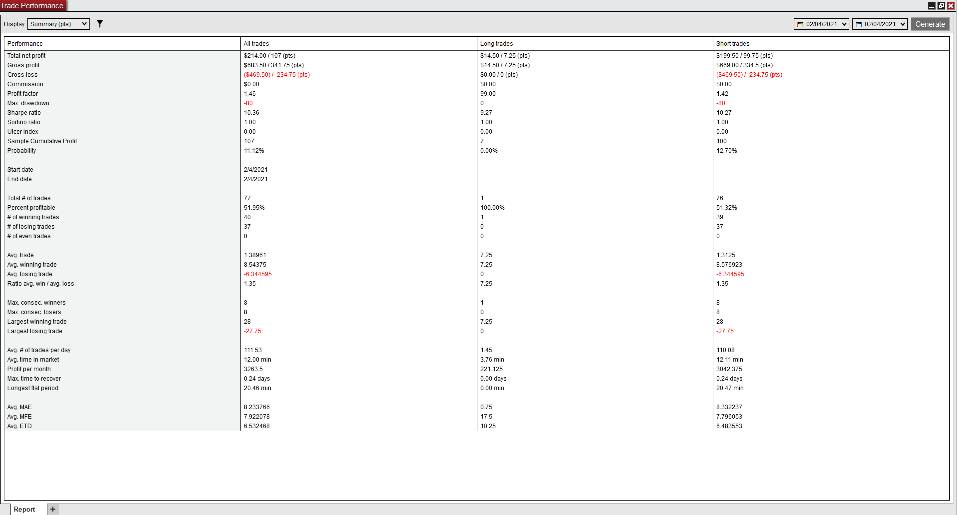Click Short trades profit factor value 1.42

point(722,93)
